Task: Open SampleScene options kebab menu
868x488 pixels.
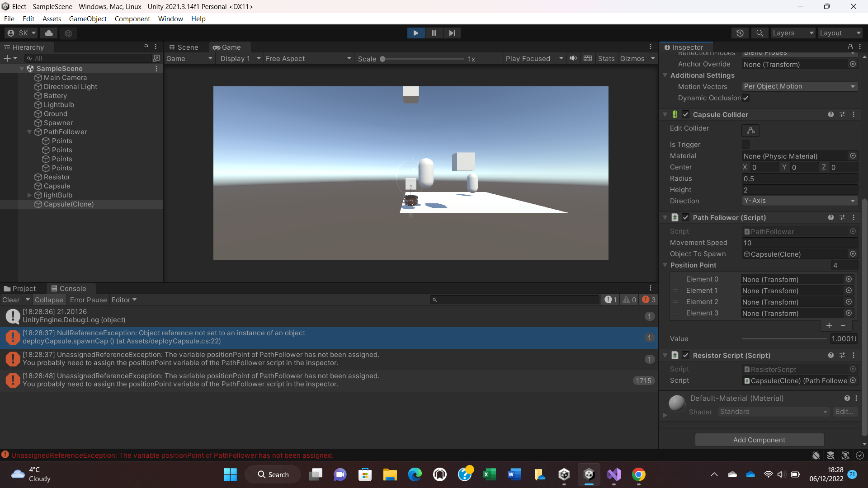Action: click(x=156, y=69)
